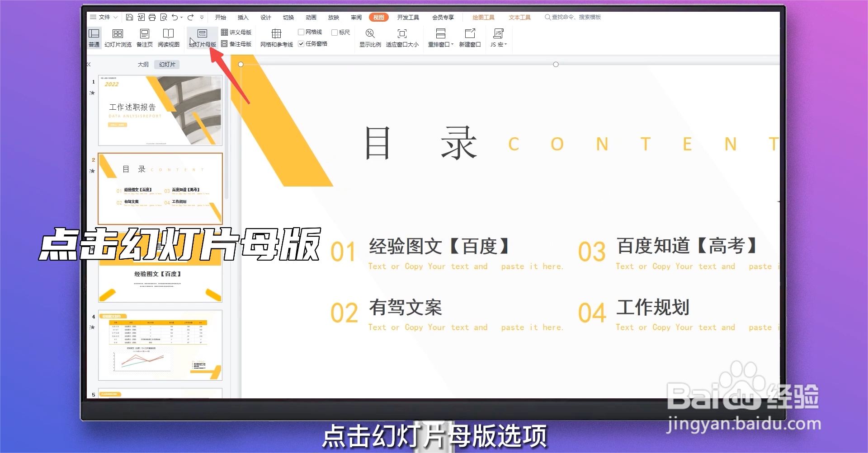Select 普通 normal view
Viewport: 868px width, 453px height.
tap(94, 38)
